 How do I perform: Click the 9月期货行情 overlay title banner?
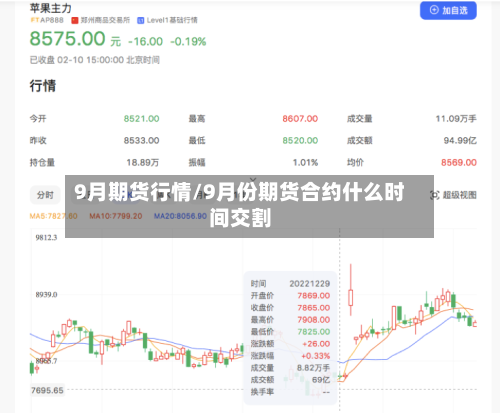[249, 206]
